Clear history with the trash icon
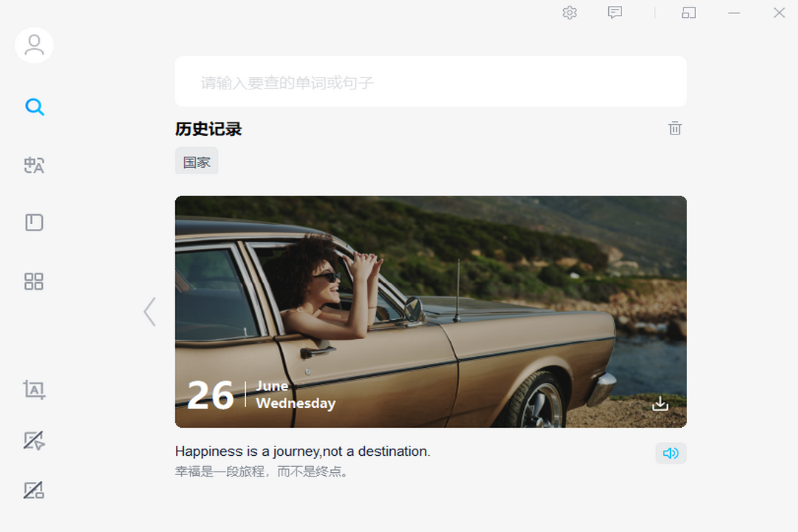The image size is (798, 532). point(675,129)
